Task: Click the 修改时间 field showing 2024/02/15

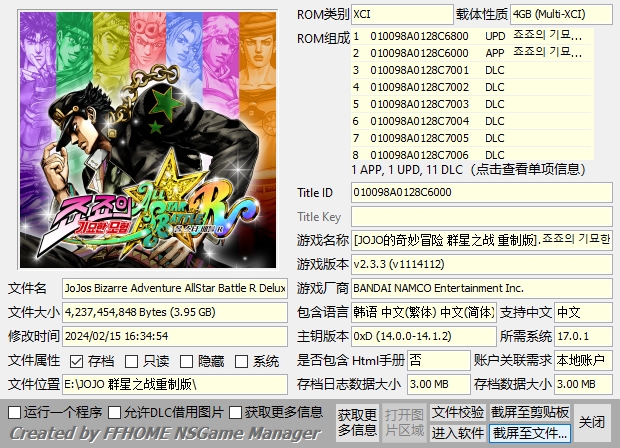Action: click(175, 336)
